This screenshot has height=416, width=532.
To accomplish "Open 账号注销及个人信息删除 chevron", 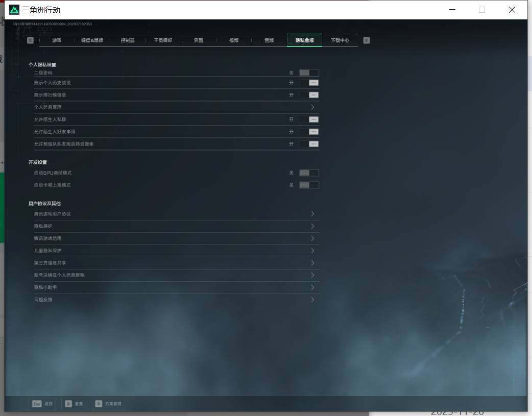I will click(312, 275).
